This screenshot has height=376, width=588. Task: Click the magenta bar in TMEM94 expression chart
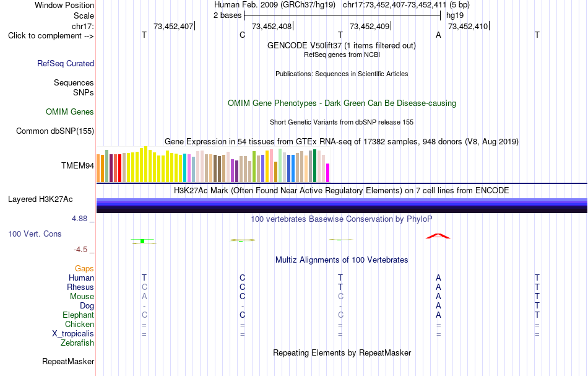coord(328,173)
